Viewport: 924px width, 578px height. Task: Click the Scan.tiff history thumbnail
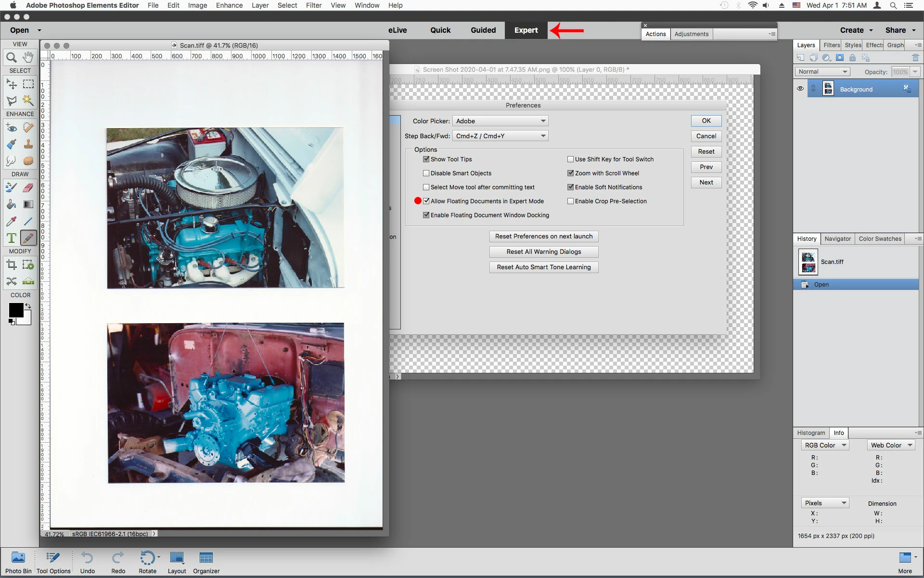[808, 262]
